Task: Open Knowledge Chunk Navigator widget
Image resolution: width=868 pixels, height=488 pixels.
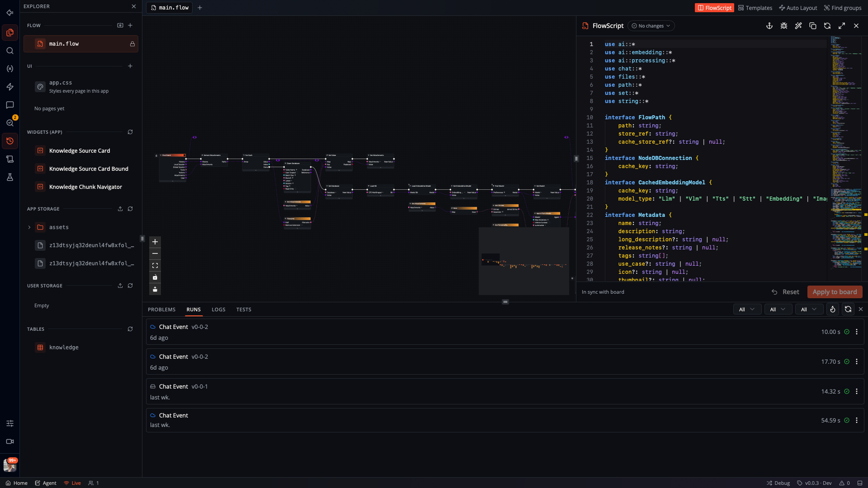Action: (85, 187)
